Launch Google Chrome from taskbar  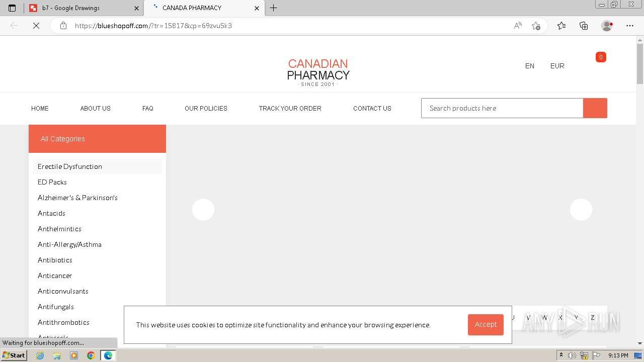click(91, 355)
